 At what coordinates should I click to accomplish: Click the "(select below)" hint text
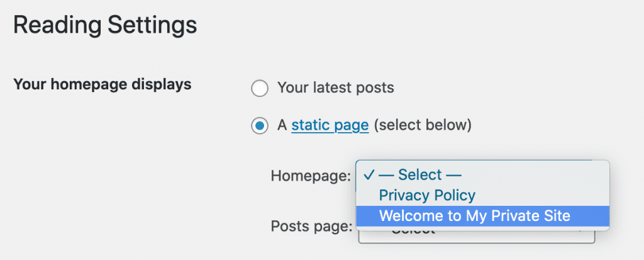click(x=422, y=125)
